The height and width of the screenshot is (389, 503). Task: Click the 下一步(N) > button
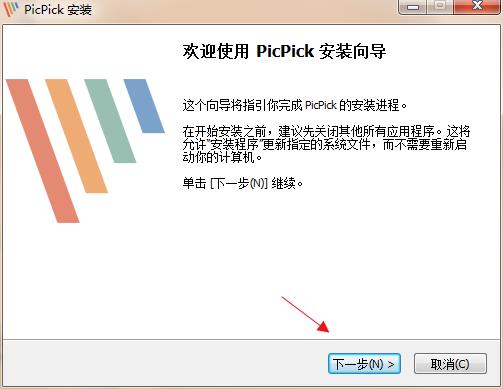[364, 364]
